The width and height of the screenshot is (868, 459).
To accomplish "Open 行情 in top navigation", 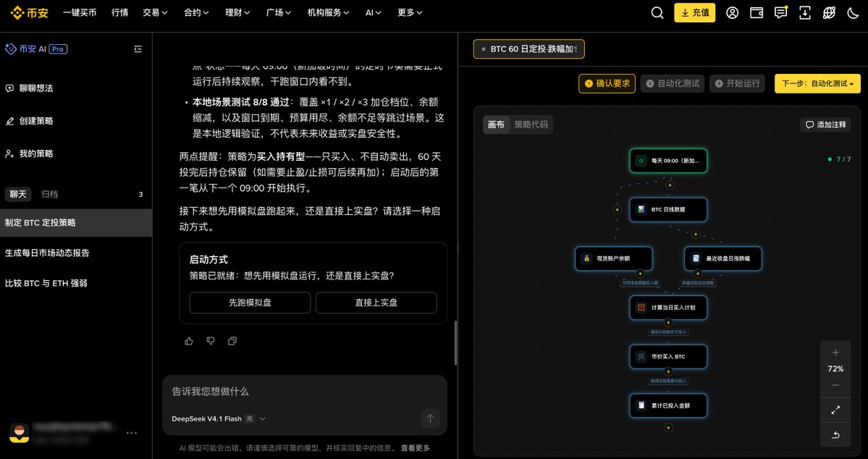I will pos(119,13).
